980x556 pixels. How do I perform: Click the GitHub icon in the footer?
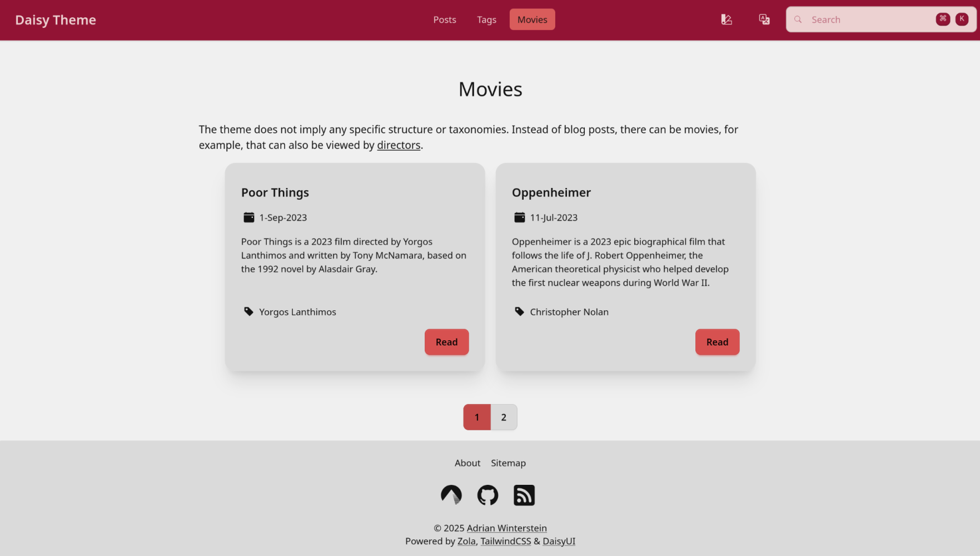point(487,495)
